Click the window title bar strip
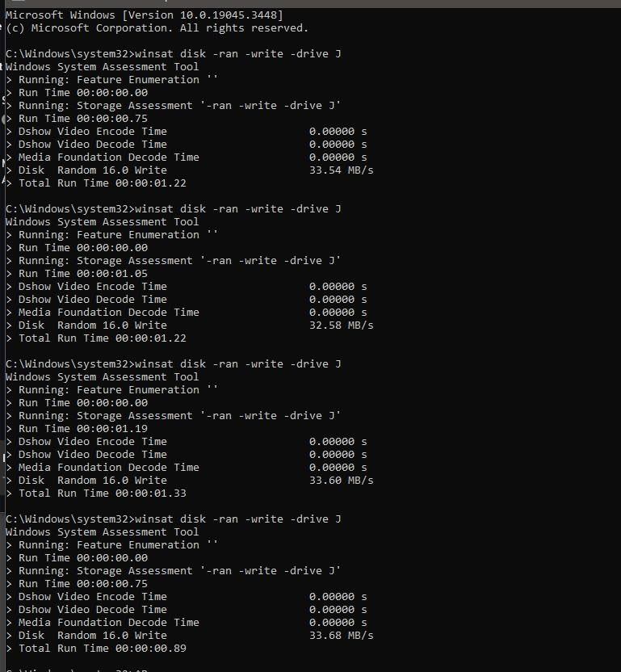Viewport: 621px width, 672px height. pyautogui.click(x=310, y=3)
